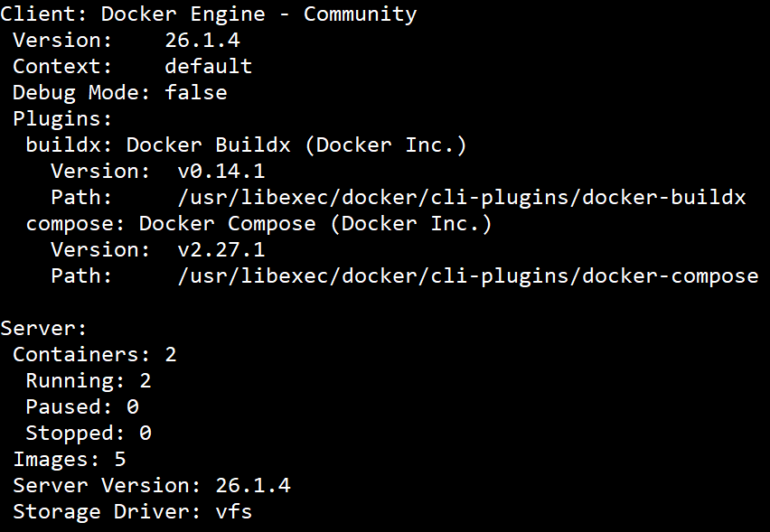Click the "Debug Mode:" label
Screen dimensions: 770x532
(81, 92)
